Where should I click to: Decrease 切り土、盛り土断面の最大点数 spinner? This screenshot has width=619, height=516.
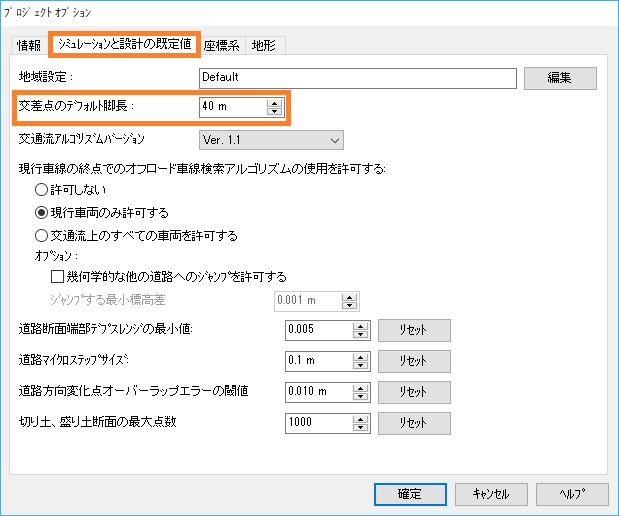[x=360, y=427]
